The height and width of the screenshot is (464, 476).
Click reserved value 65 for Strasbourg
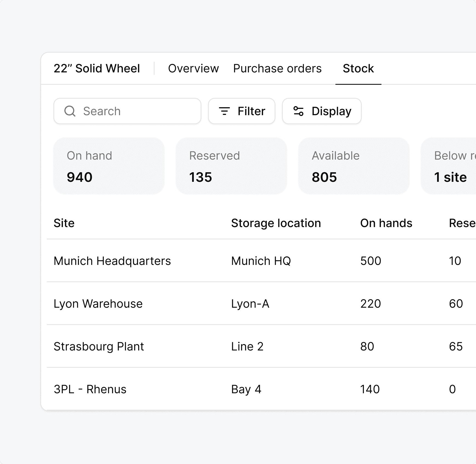coord(456,346)
